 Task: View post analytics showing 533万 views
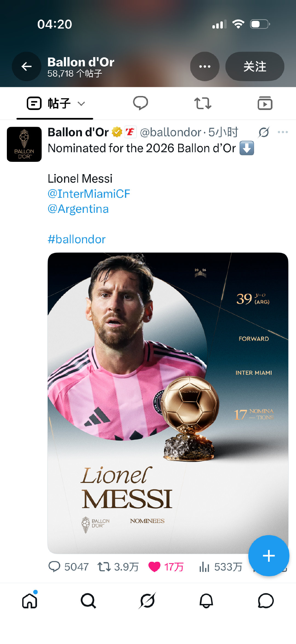pos(221,567)
